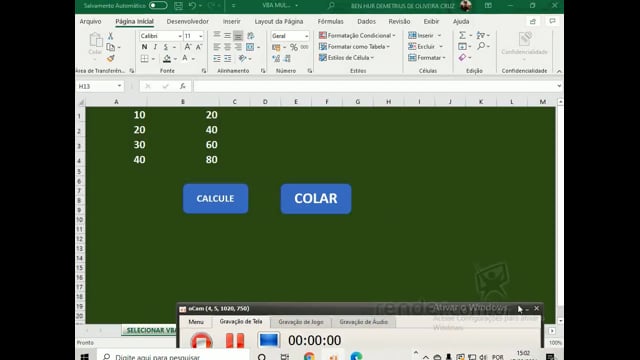Align cell text left

point(217,47)
